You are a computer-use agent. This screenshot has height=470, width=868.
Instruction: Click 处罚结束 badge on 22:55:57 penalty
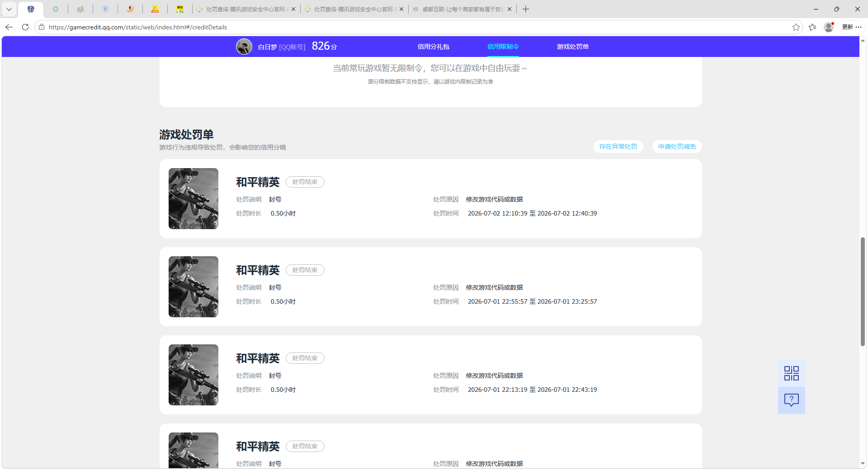pyautogui.click(x=305, y=270)
